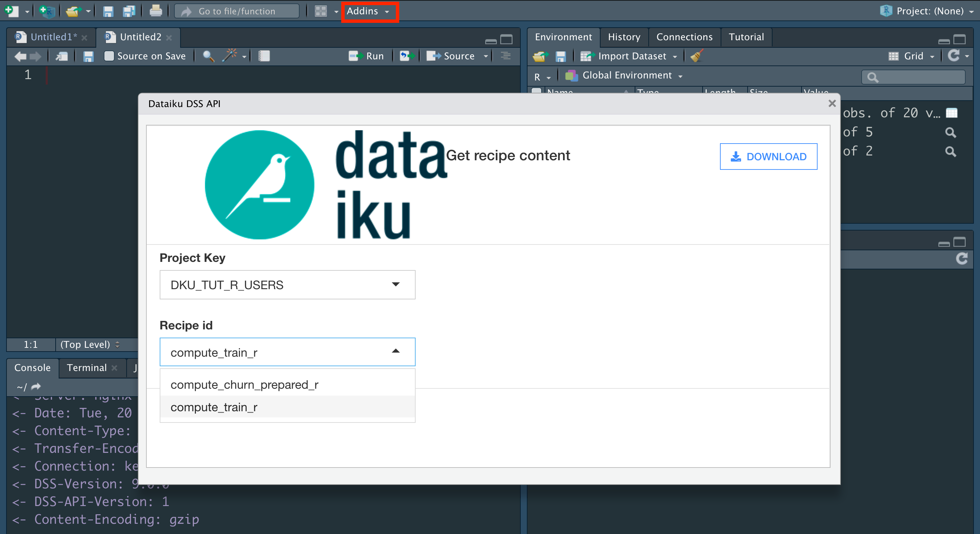Run the current line with Run
This screenshot has height=534, width=980.
366,56
